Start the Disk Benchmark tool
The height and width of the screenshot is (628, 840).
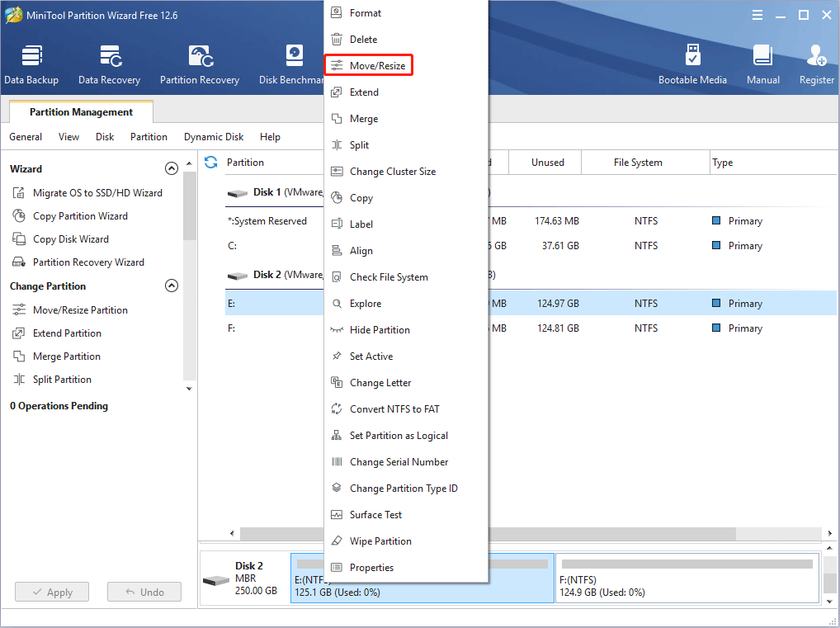pos(291,65)
